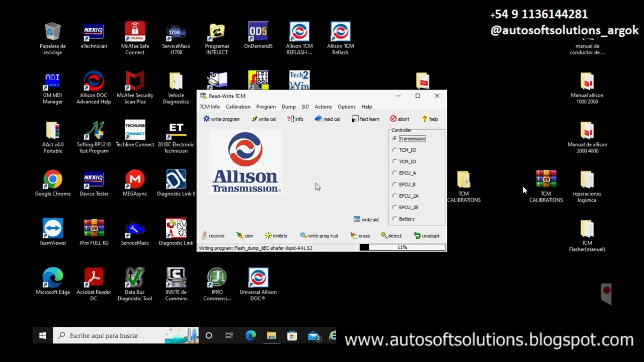
Task: Click the Writing program status text
Action: coord(256,248)
